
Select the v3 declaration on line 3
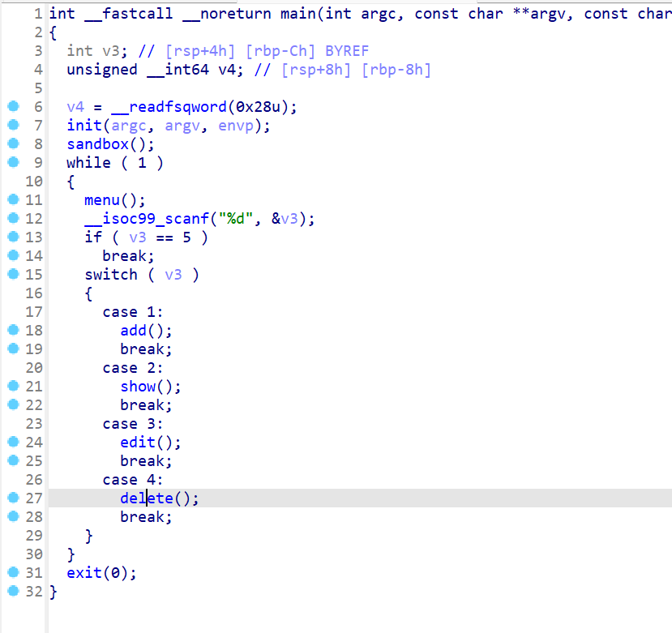[111, 51]
